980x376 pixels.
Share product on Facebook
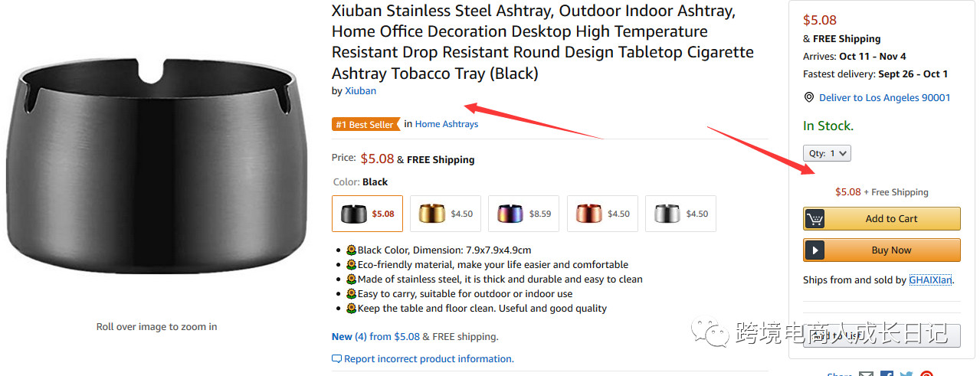(x=887, y=374)
